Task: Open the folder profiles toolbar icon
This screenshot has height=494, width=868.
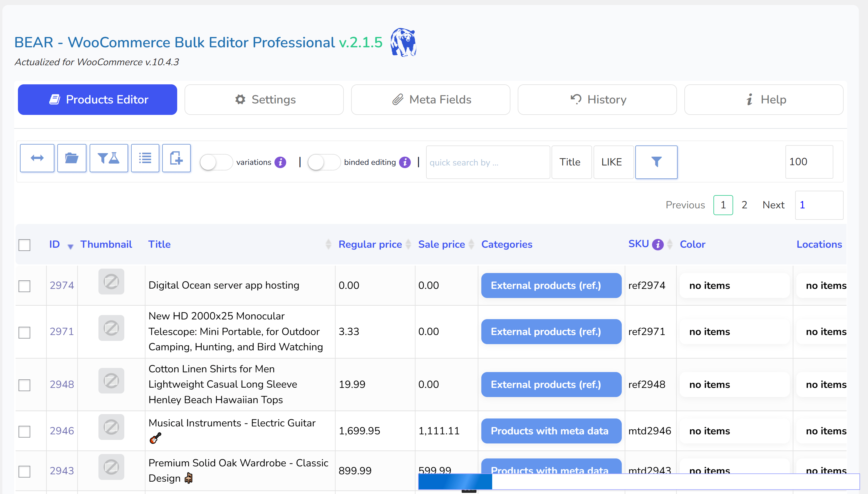Action: click(72, 158)
